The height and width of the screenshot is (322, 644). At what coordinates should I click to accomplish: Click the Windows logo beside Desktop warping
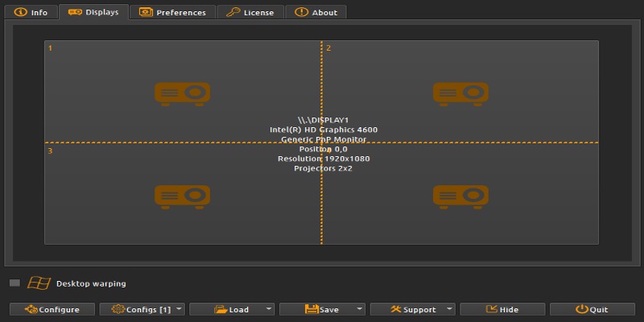click(39, 283)
